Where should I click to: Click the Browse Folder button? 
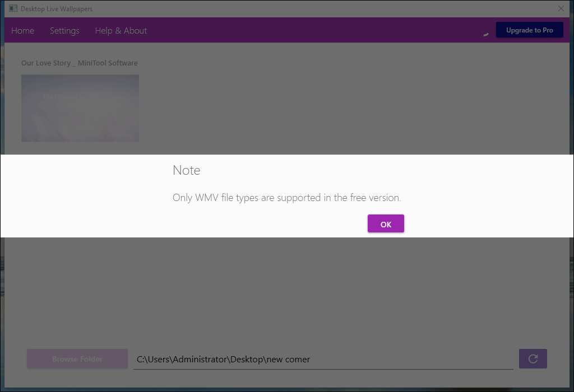77,359
